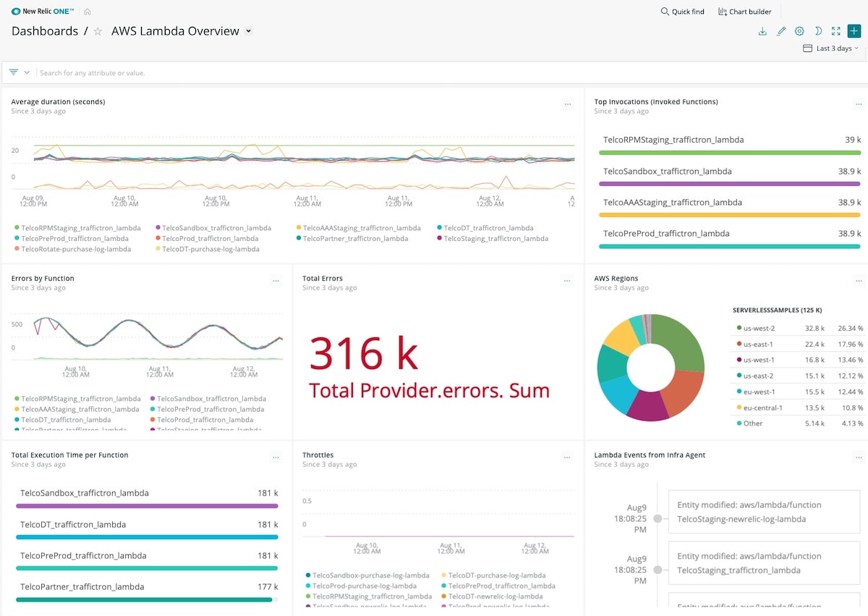Toggle TelcoRPMStaging_traffictron_lambda legend in Average duration

pyautogui.click(x=77, y=228)
